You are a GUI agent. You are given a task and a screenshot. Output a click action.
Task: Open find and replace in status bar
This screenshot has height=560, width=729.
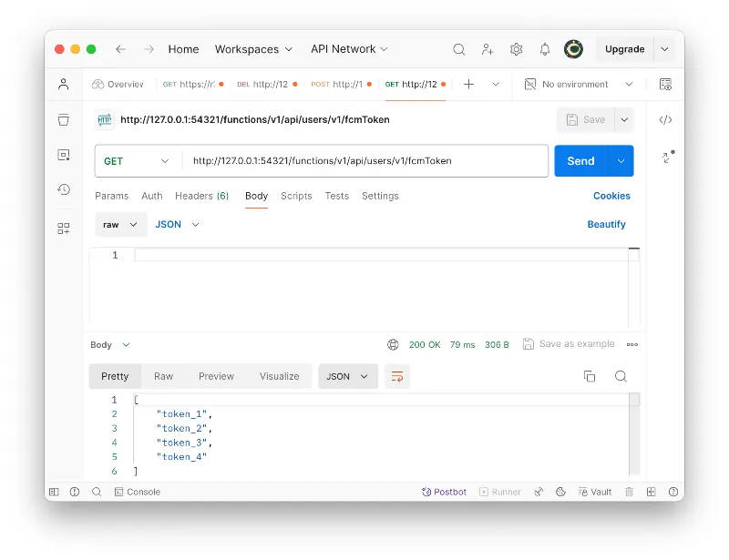(97, 492)
